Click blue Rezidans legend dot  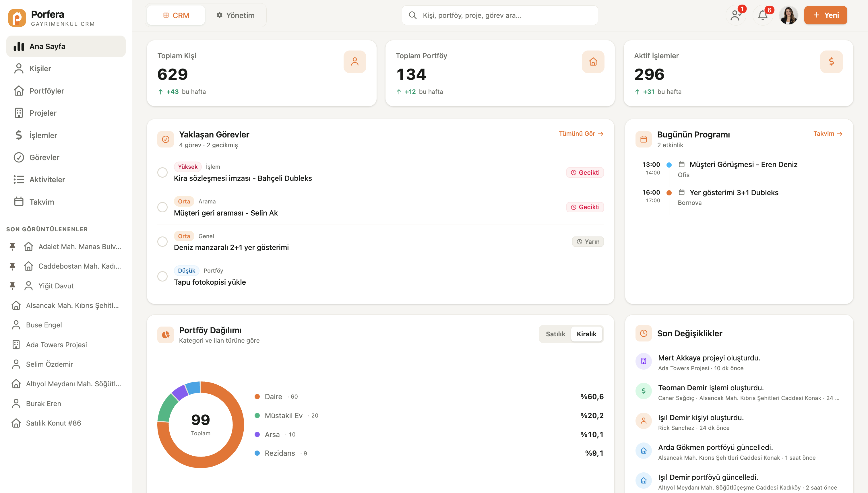click(x=257, y=453)
